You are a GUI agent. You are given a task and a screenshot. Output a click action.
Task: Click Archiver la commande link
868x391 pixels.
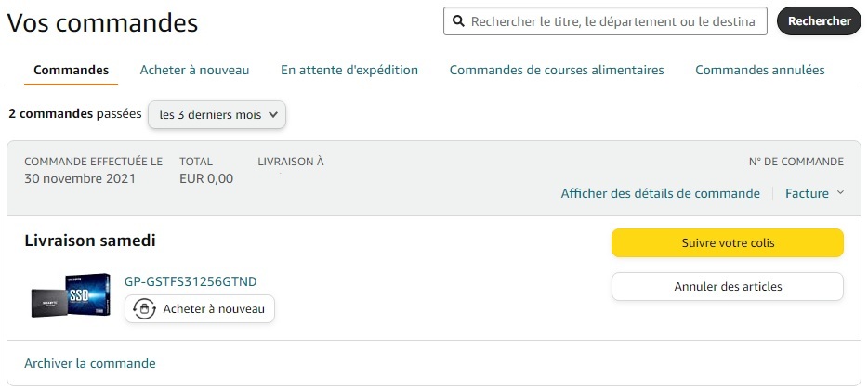tap(90, 363)
